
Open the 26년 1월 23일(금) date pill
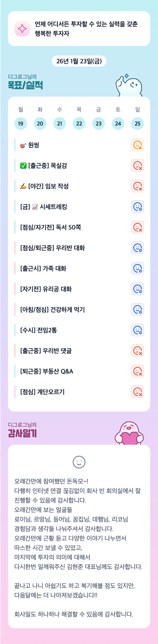click(79, 61)
